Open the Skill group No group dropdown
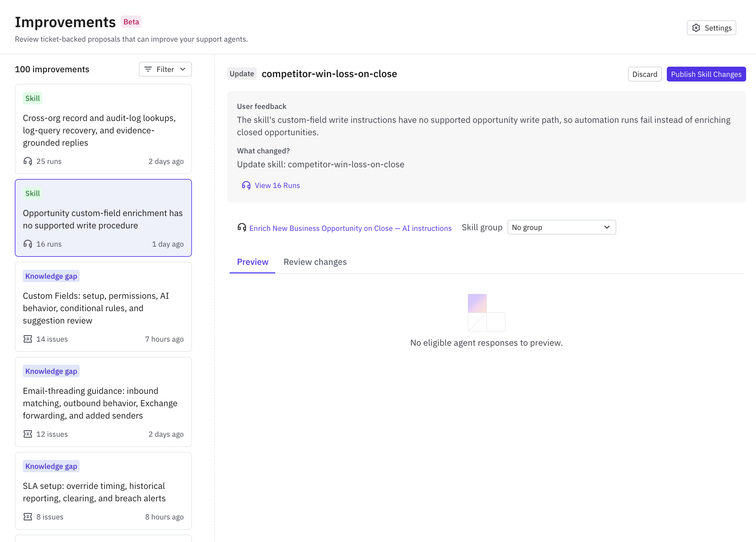The image size is (756, 542). coord(562,227)
